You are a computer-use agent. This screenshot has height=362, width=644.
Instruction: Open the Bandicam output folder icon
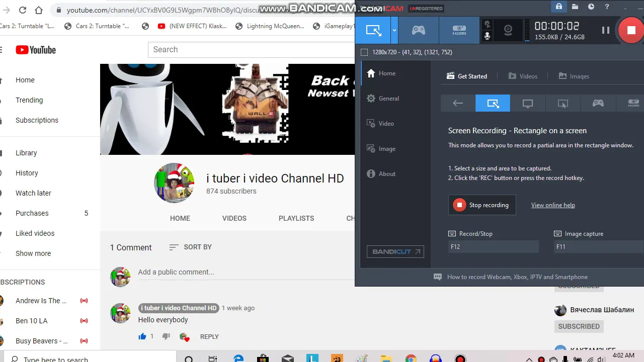pos(575,7)
